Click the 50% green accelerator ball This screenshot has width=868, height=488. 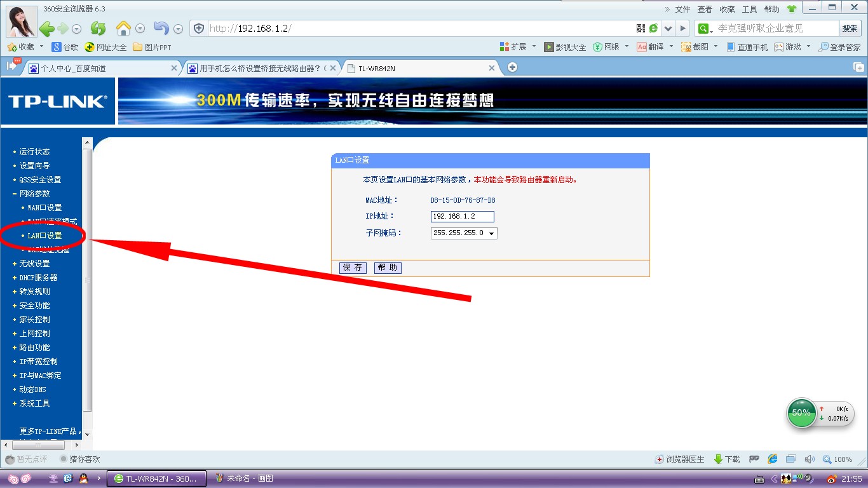(x=802, y=413)
